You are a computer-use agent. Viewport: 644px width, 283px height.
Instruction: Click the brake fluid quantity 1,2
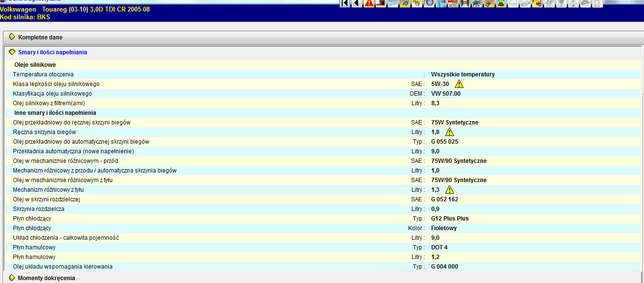[x=435, y=257]
